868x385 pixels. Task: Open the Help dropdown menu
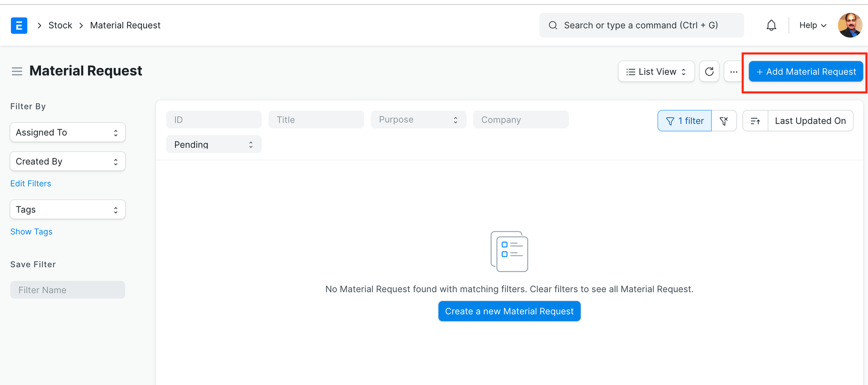812,25
